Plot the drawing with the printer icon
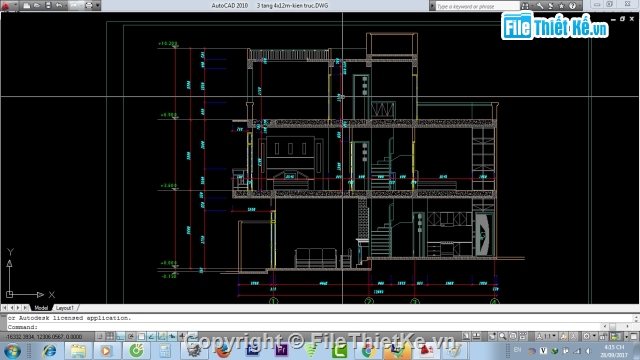 pyautogui.click(x=89, y=5)
